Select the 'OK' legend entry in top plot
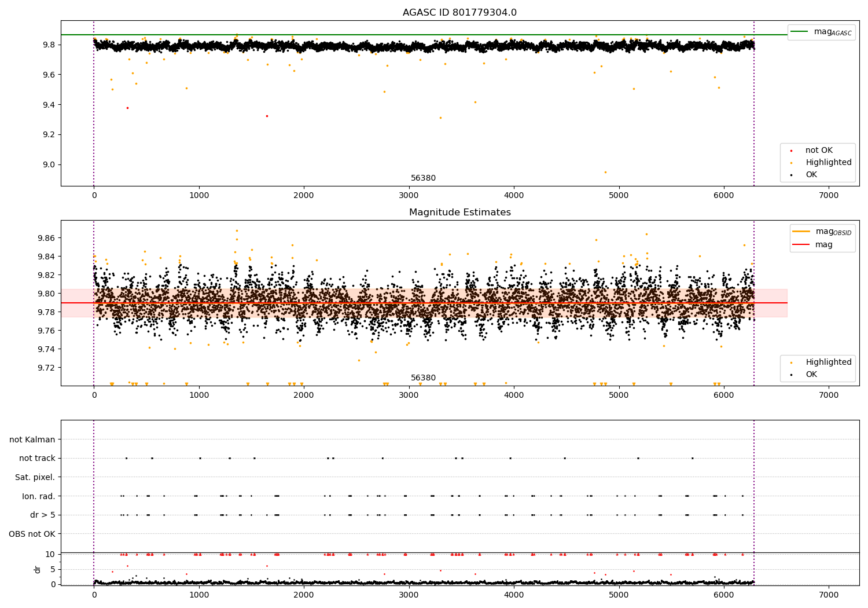868x608 pixels. [x=811, y=175]
